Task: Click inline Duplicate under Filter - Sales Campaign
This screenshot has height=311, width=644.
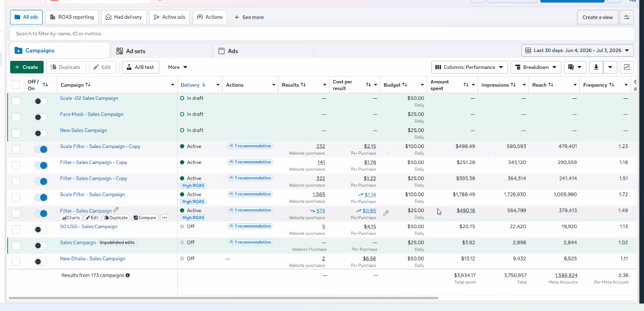Action: coord(116,218)
